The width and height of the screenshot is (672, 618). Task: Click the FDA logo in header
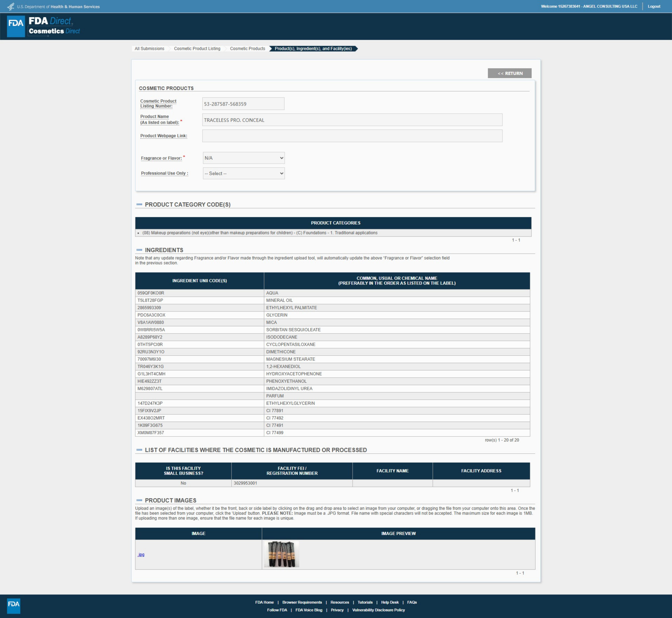pos(16,26)
